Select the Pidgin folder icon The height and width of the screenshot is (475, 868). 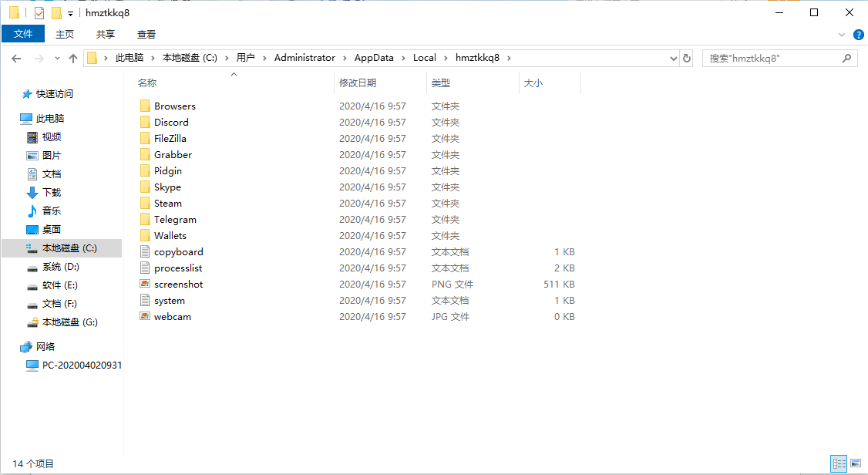[145, 170]
